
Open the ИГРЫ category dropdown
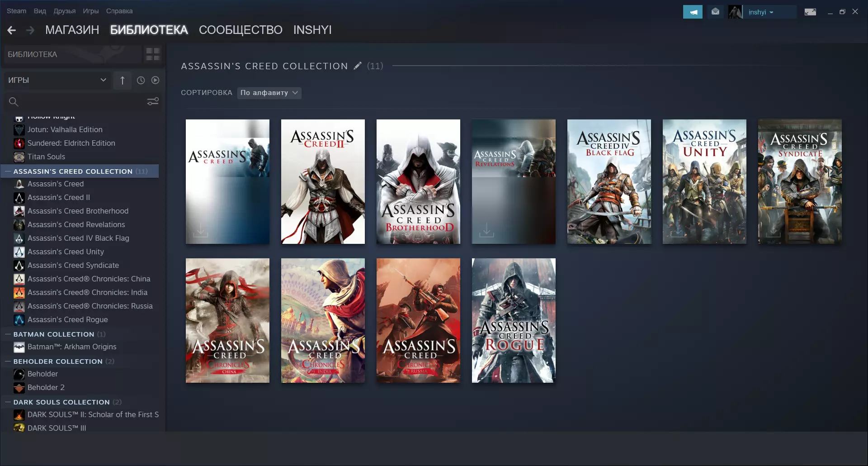[x=57, y=80]
